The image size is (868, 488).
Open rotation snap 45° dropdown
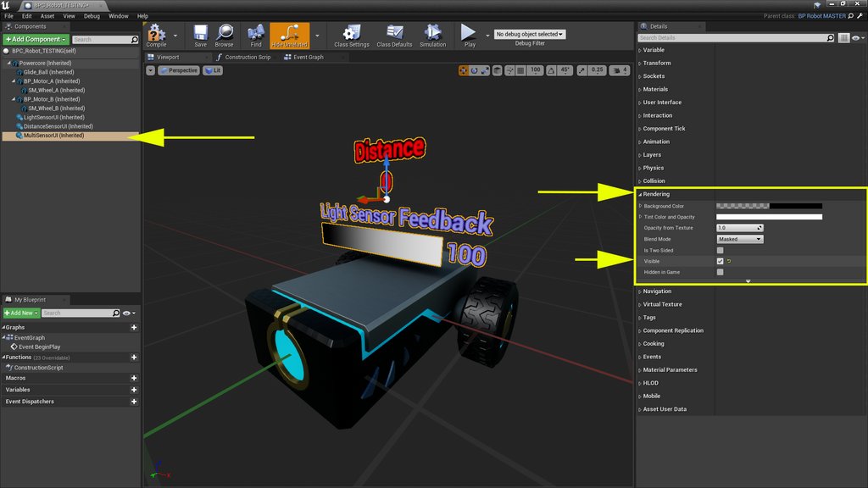click(x=565, y=70)
